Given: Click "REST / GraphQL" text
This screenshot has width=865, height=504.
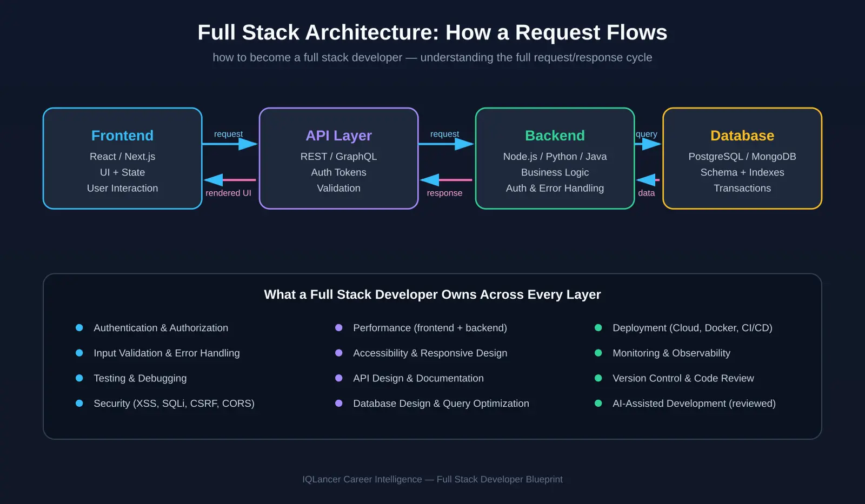Looking at the screenshot, I should [x=338, y=157].
